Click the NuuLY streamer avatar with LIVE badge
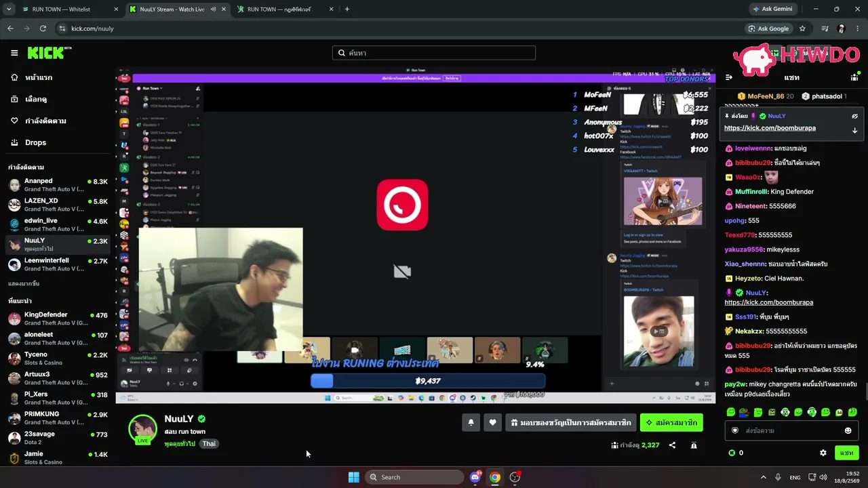Image resolution: width=868 pixels, height=488 pixels. [x=143, y=429]
